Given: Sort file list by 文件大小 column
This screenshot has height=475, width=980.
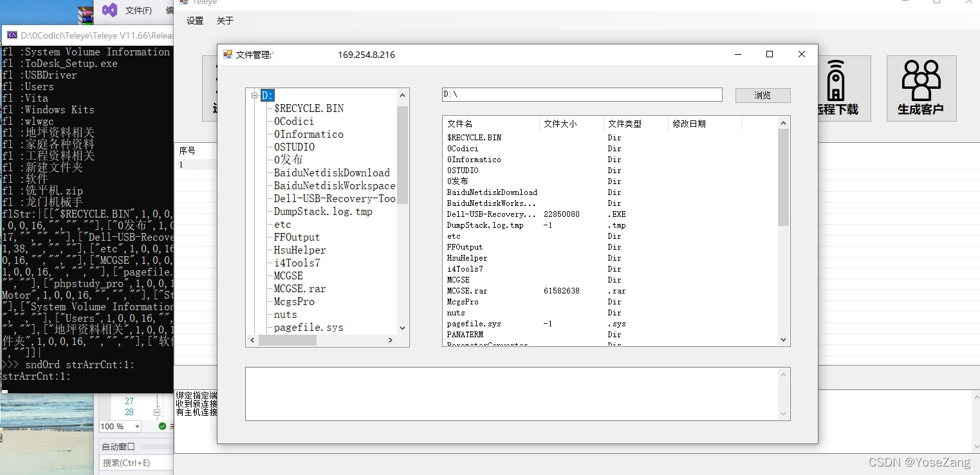Looking at the screenshot, I should pos(571,124).
